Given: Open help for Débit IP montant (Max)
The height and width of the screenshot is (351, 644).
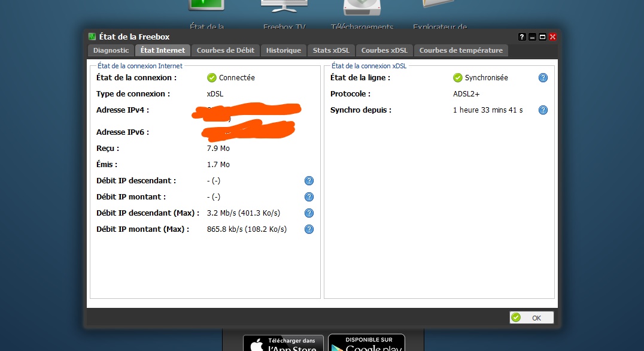Looking at the screenshot, I should click(309, 229).
